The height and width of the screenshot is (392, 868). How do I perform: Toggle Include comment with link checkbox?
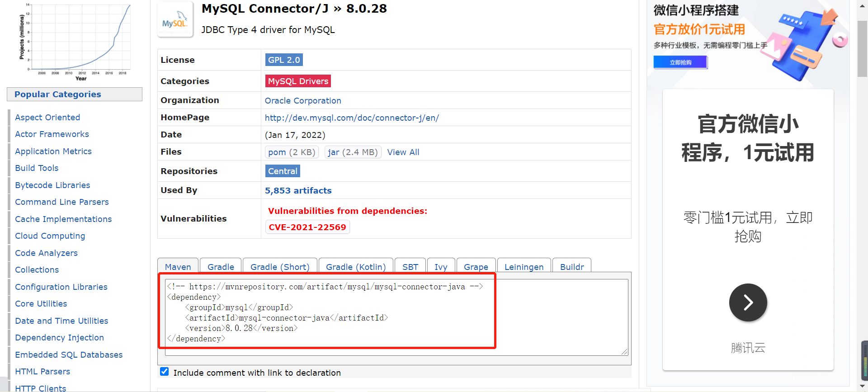click(165, 372)
